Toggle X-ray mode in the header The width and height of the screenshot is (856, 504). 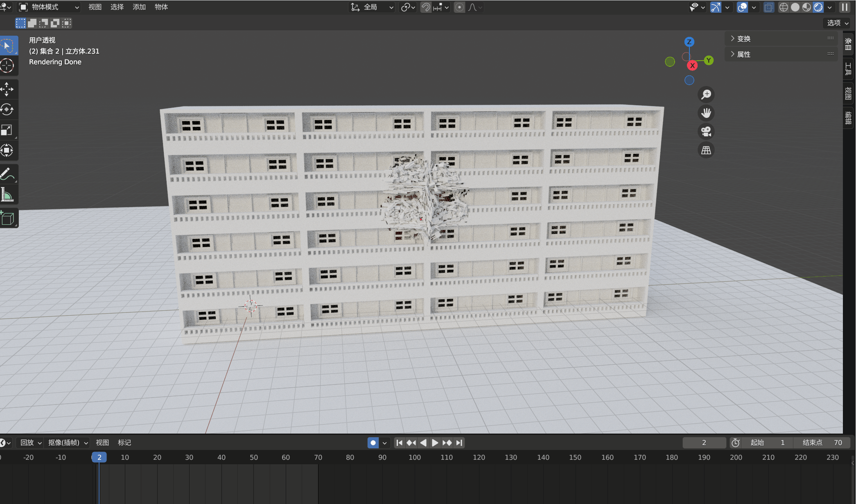tap(768, 7)
